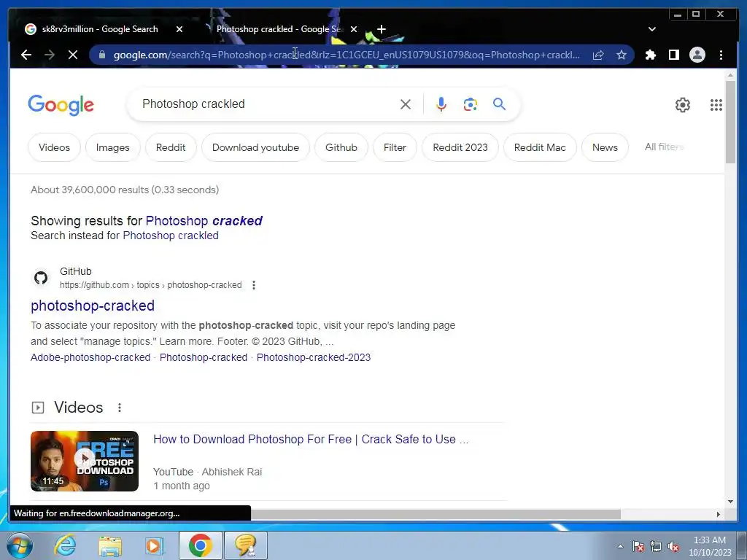The width and height of the screenshot is (747, 560).
Task: Open Photoshop-cracked-2023 sublink
Action: coord(314,357)
